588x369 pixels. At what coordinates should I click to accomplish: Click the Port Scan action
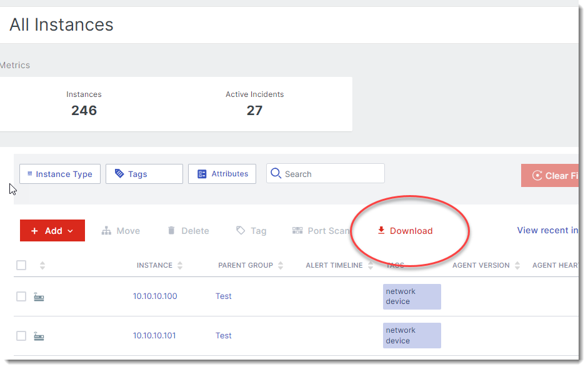pos(321,231)
